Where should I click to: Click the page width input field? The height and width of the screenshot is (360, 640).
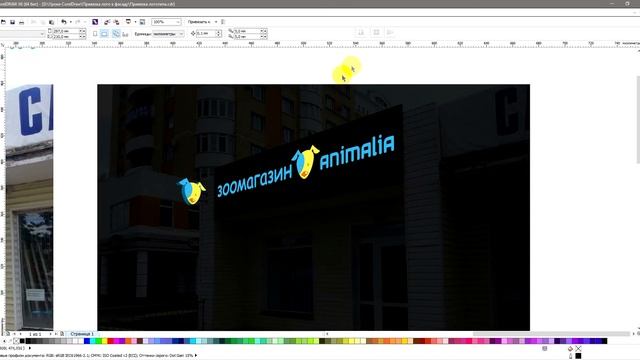66,31
